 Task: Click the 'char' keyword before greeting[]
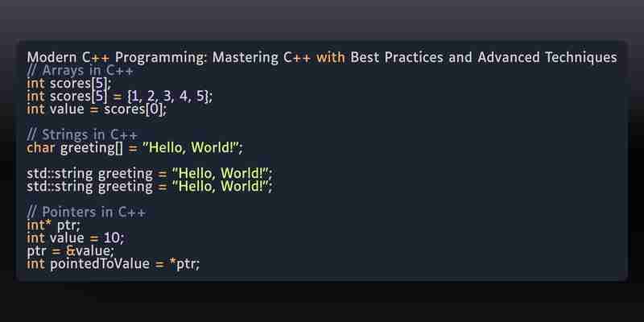coord(41,147)
